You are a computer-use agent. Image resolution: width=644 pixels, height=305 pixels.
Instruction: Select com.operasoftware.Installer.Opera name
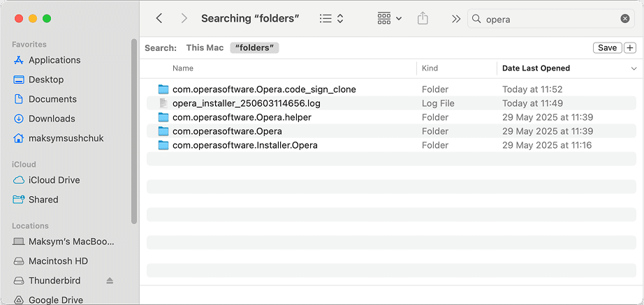point(244,145)
